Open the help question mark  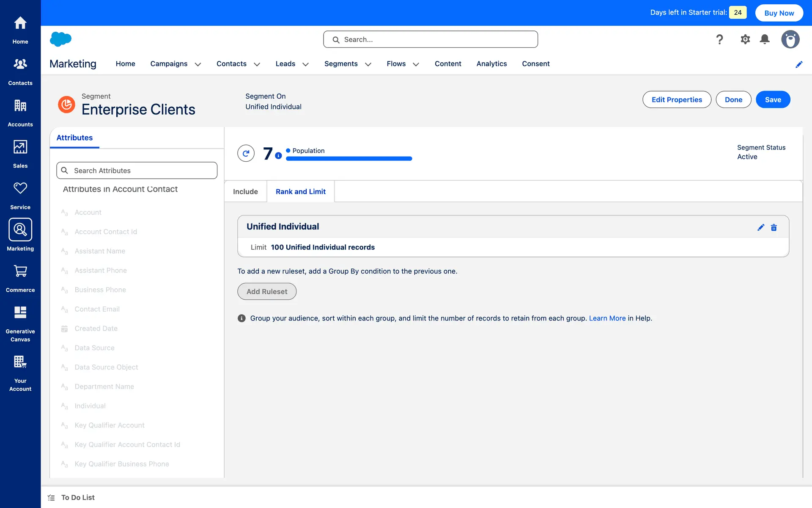[x=719, y=39]
